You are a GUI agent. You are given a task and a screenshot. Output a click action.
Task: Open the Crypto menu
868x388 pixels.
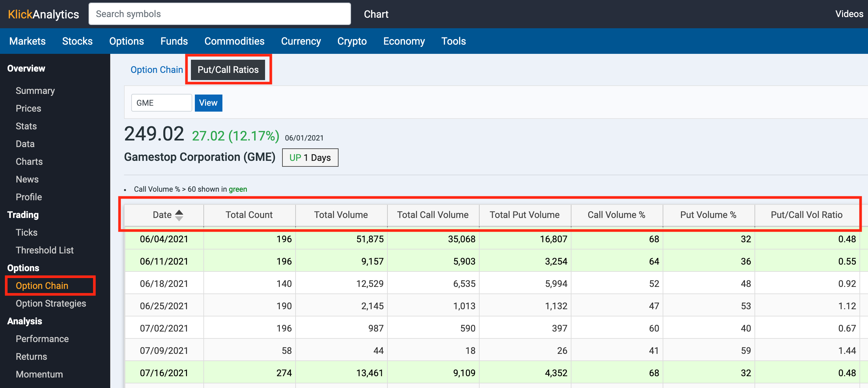352,41
